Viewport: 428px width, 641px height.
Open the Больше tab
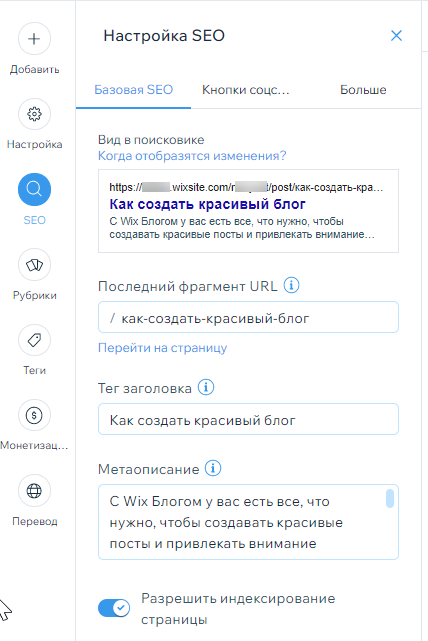(363, 90)
